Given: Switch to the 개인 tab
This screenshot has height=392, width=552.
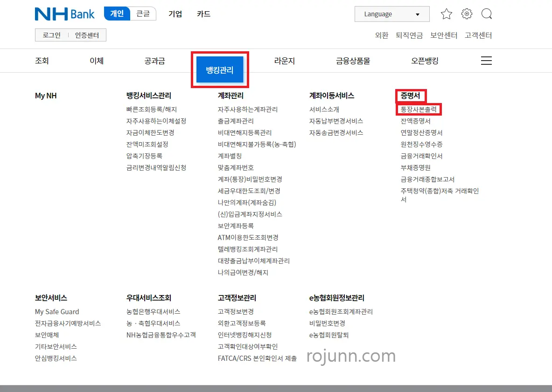Looking at the screenshot, I should pos(116,14).
